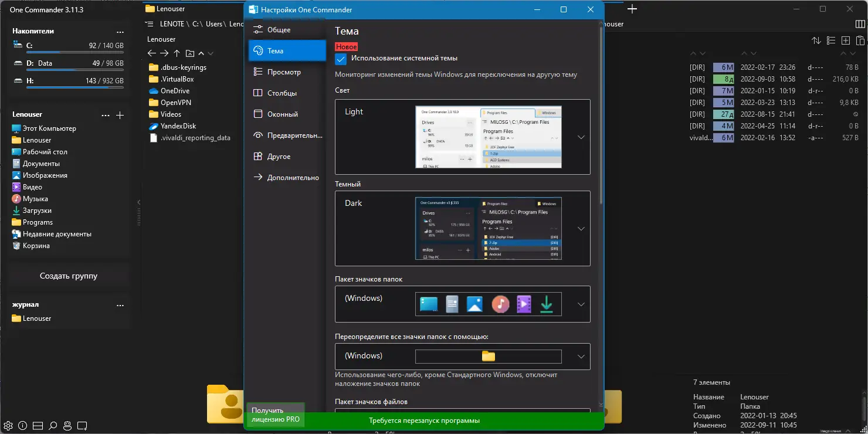Open the Общее settings tab
The image size is (868, 434).
287,30
